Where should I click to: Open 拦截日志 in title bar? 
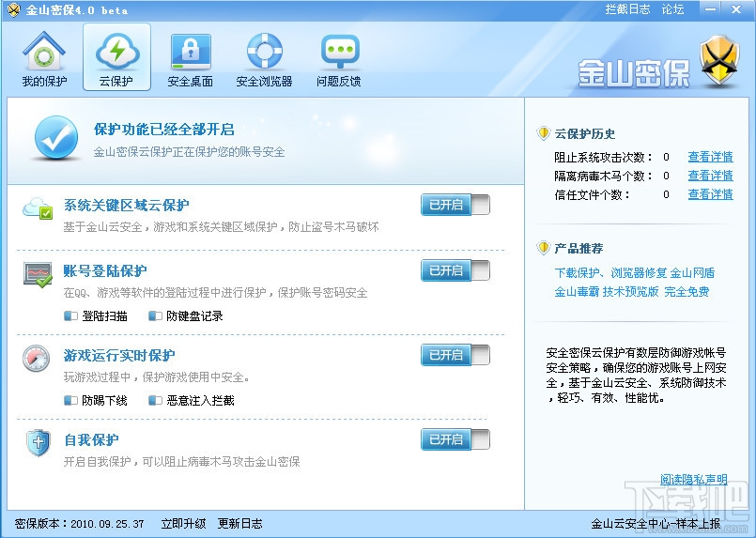coord(627,9)
